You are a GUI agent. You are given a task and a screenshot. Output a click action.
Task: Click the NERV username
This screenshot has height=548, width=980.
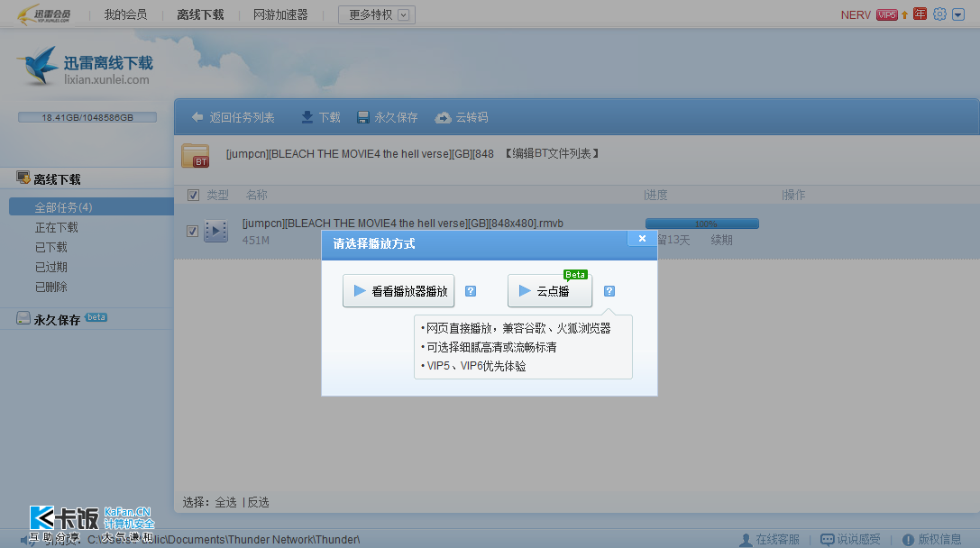(856, 14)
